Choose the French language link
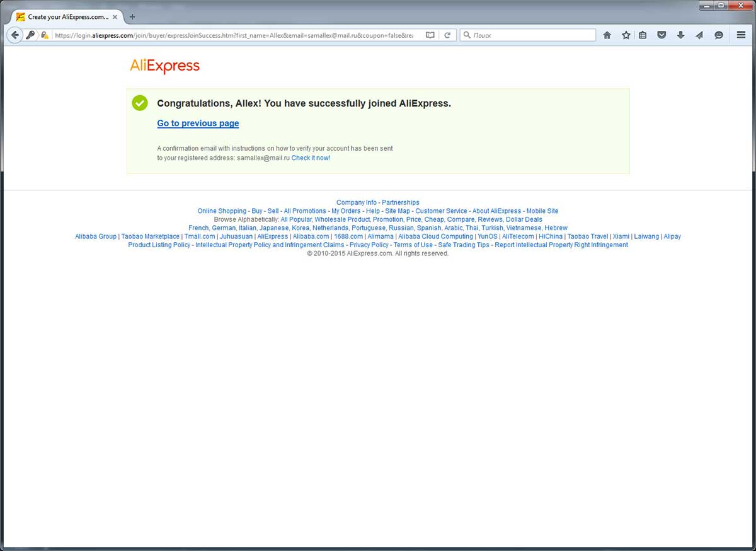Image resolution: width=756 pixels, height=551 pixels. click(198, 228)
